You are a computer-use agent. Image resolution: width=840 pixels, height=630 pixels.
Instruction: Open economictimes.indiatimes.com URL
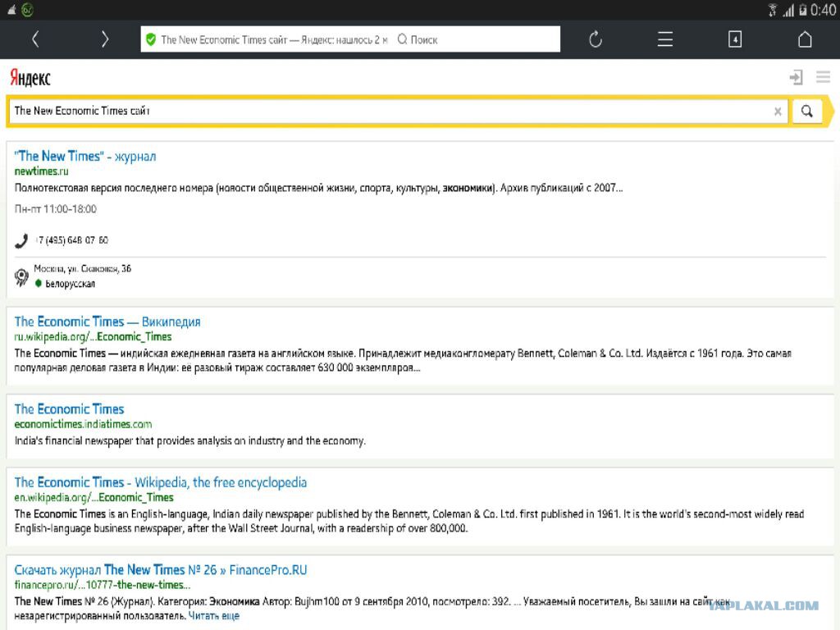pos(83,424)
